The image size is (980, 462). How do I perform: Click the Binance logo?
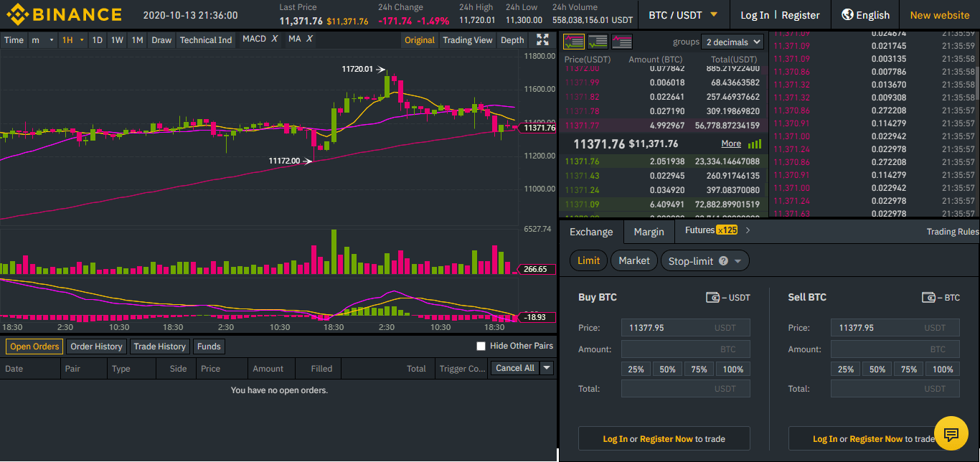65,14
